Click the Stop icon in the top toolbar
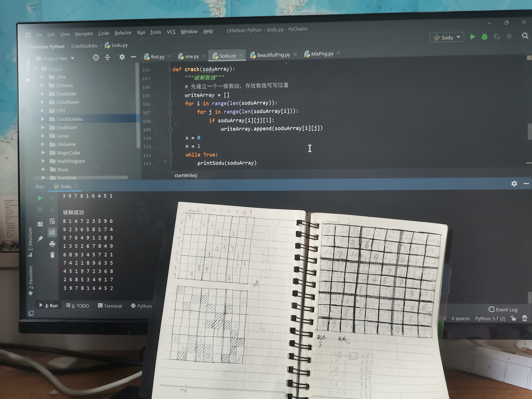Screen dimensions: 532x399 pos(509,36)
